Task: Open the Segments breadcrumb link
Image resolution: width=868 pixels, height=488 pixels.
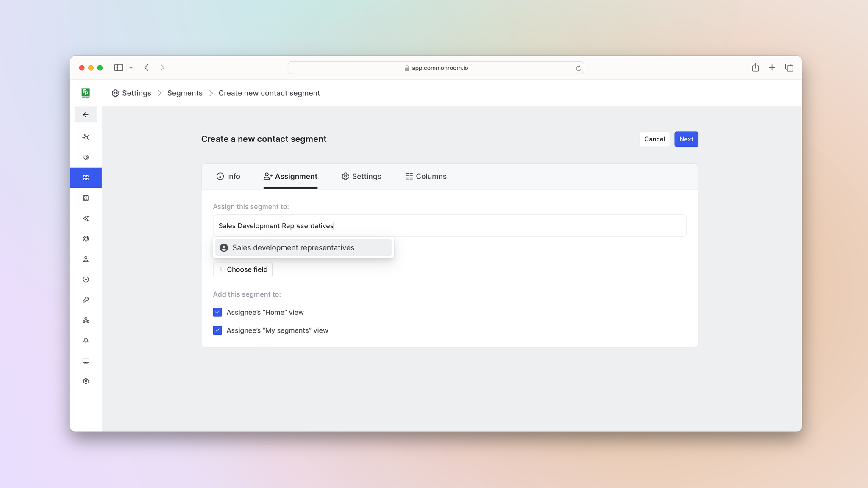Action: pos(185,93)
